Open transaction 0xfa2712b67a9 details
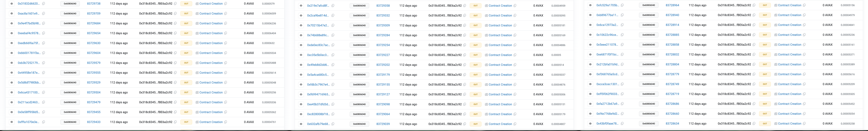Image resolution: width=868 pixels, height=131 pixels. pyautogui.click(x=608, y=104)
